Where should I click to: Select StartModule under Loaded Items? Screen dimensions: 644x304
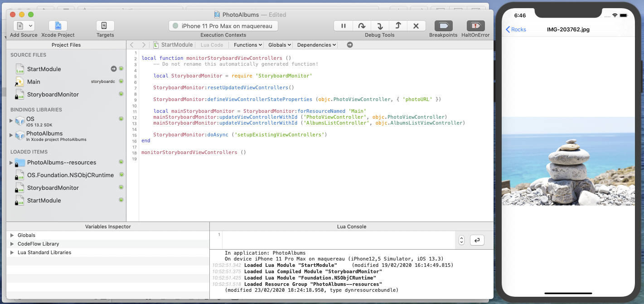coord(44,200)
